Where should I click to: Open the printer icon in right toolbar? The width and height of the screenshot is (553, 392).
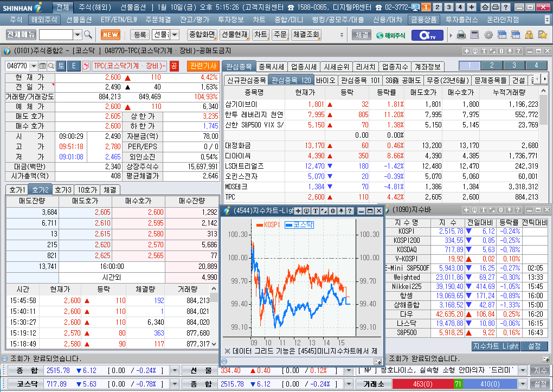click(x=461, y=35)
